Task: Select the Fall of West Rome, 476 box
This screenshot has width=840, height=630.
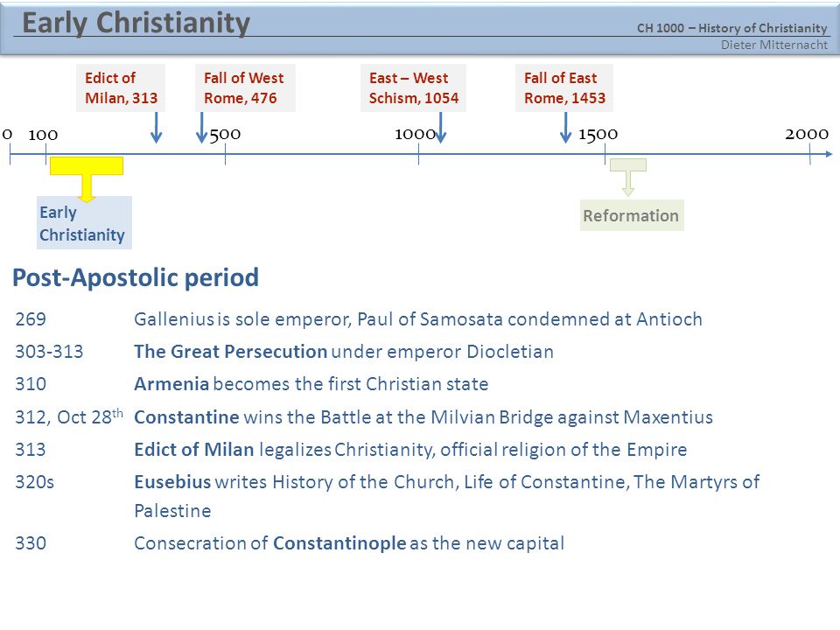Action: click(245, 87)
